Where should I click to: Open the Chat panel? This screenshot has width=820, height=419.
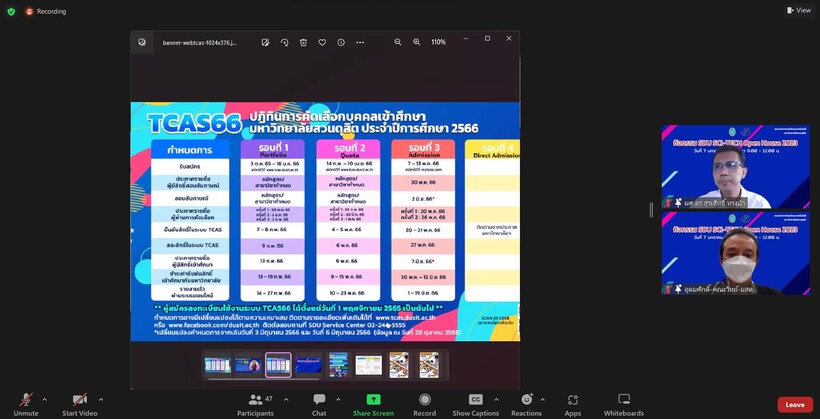319,404
